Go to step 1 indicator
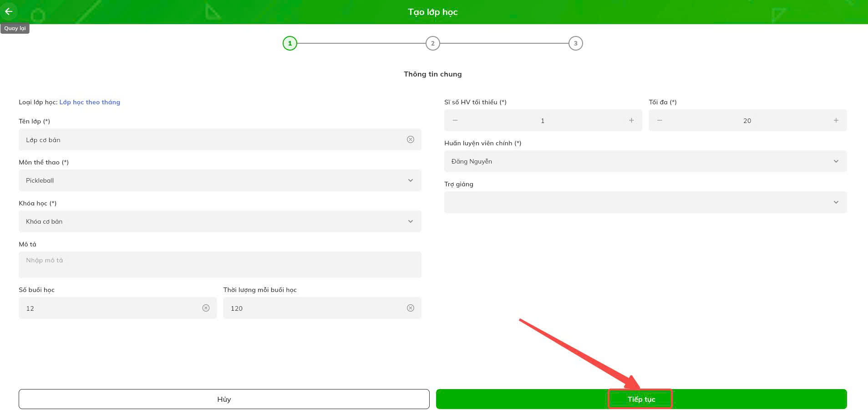This screenshot has height=410, width=868. (x=290, y=43)
